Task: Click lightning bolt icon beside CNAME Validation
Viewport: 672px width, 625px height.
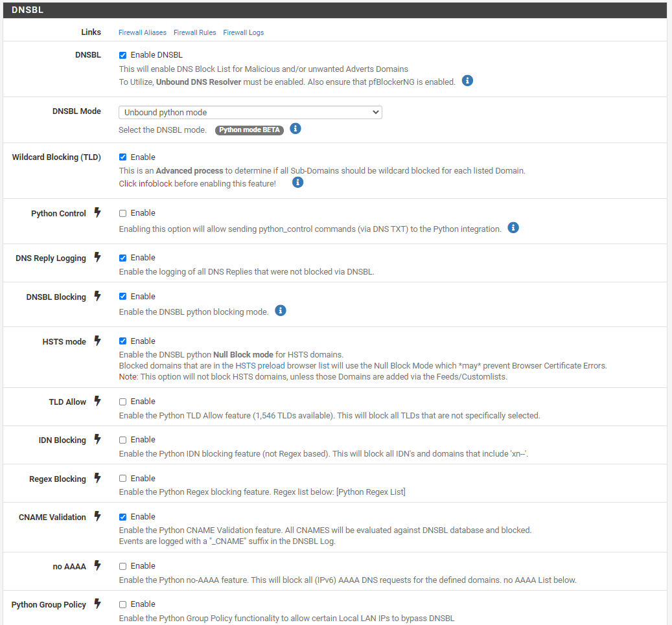Action: tap(98, 516)
